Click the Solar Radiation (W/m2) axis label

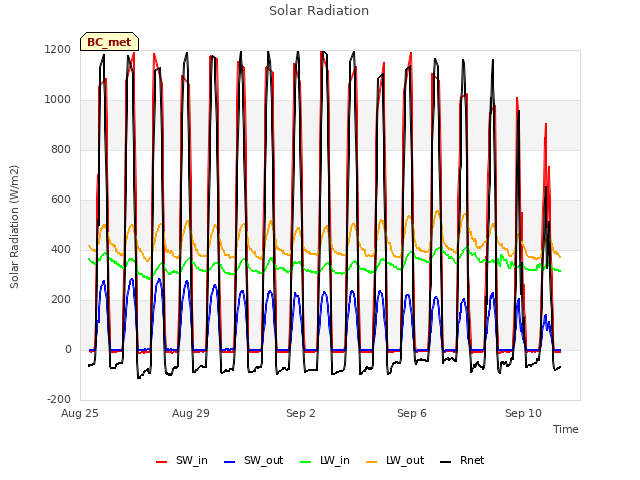pyautogui.click(x=14, y=227)
